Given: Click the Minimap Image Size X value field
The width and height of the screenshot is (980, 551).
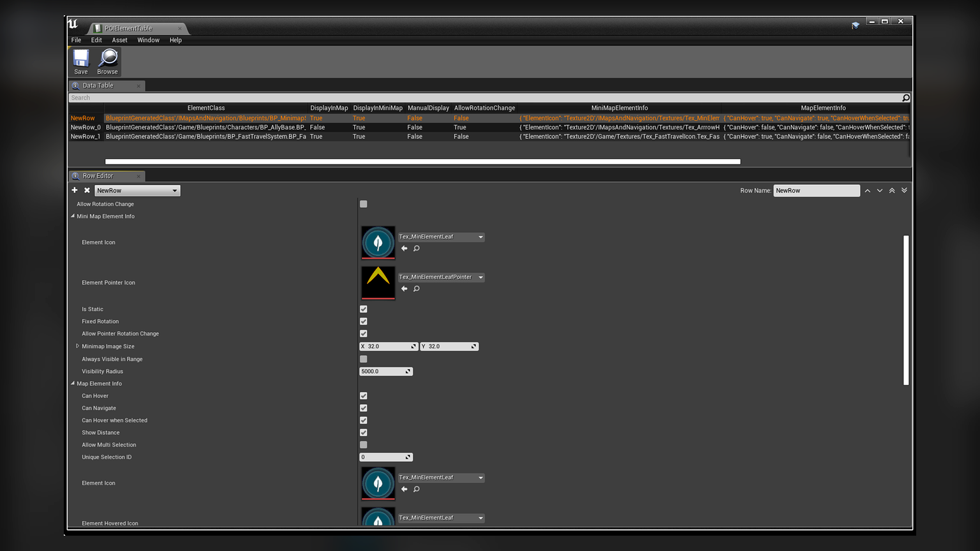Looking at the screenshot, I should (x=389, y=346).
